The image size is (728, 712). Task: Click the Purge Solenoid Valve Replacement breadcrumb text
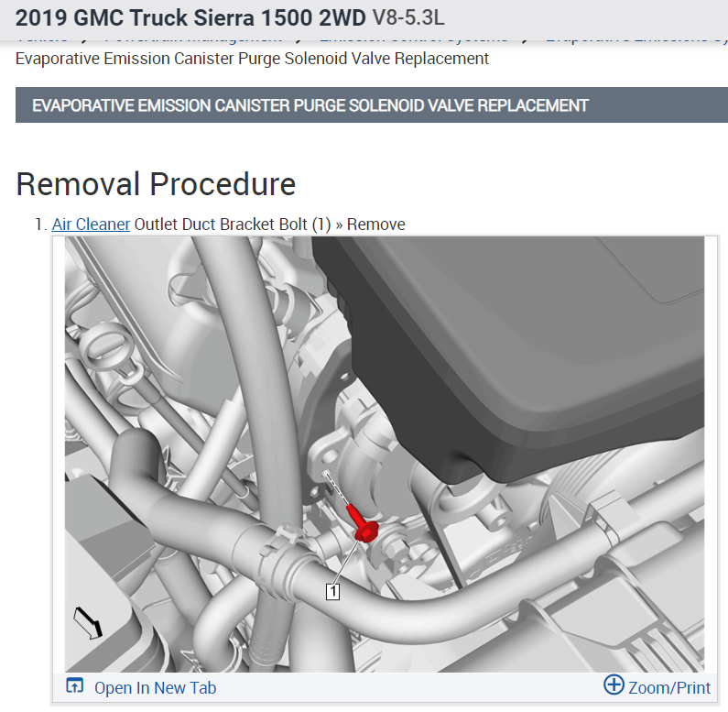click(252, 59)
